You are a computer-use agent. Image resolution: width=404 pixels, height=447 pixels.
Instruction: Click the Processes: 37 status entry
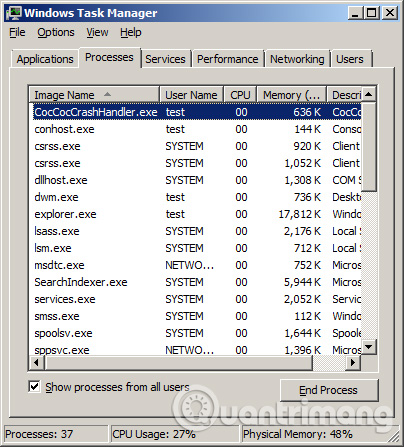(x=56, y=434)
